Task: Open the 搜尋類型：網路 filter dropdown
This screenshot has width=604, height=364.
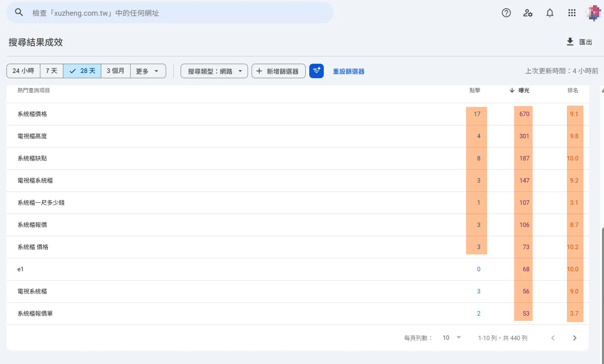Action: (214, 71)
